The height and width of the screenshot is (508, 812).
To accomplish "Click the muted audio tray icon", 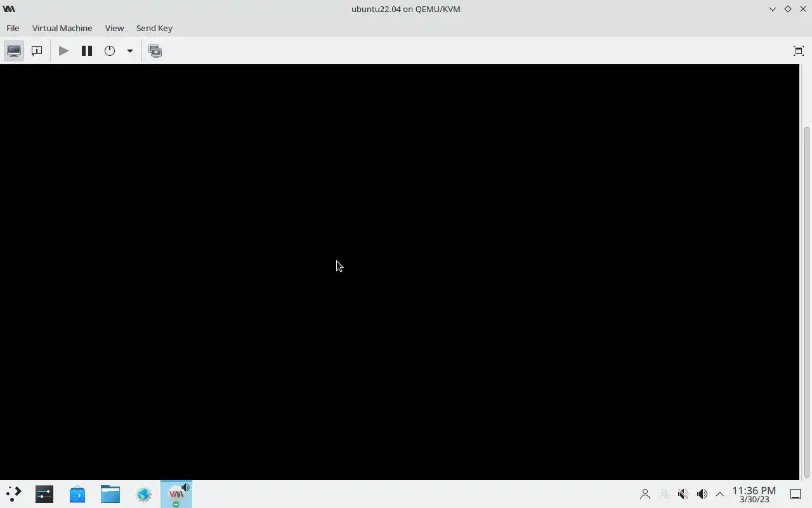I will [x=683, y=494].
